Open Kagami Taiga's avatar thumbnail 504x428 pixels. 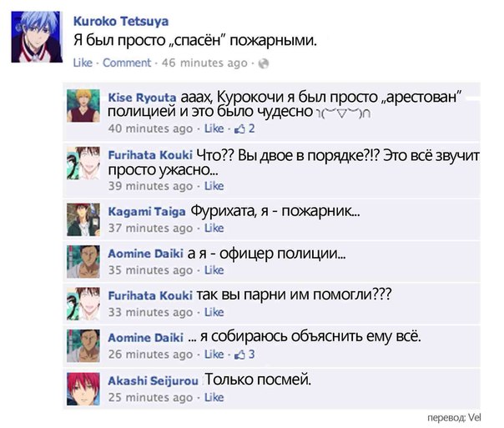coord(83,219)
